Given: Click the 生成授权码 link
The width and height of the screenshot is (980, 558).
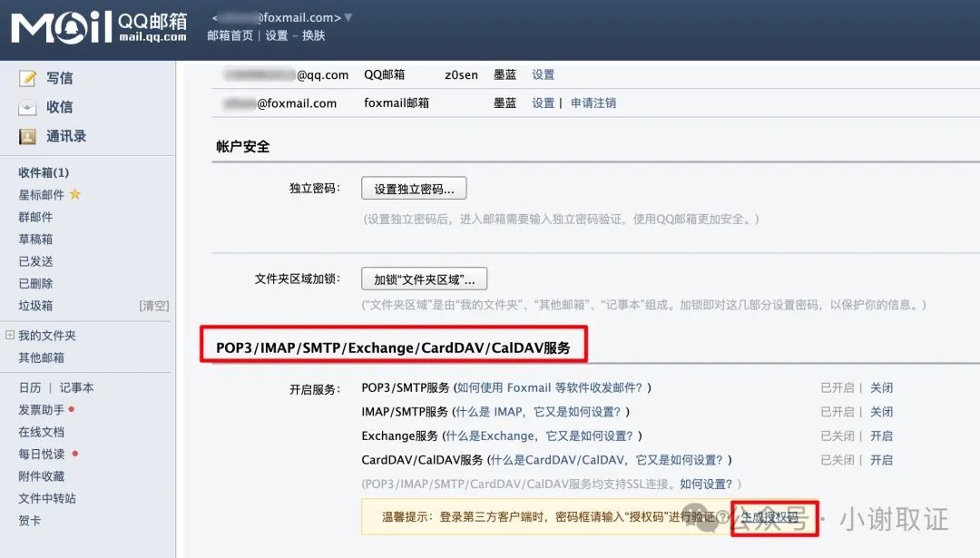Looking at the screenshot, I should pos(769,517).
